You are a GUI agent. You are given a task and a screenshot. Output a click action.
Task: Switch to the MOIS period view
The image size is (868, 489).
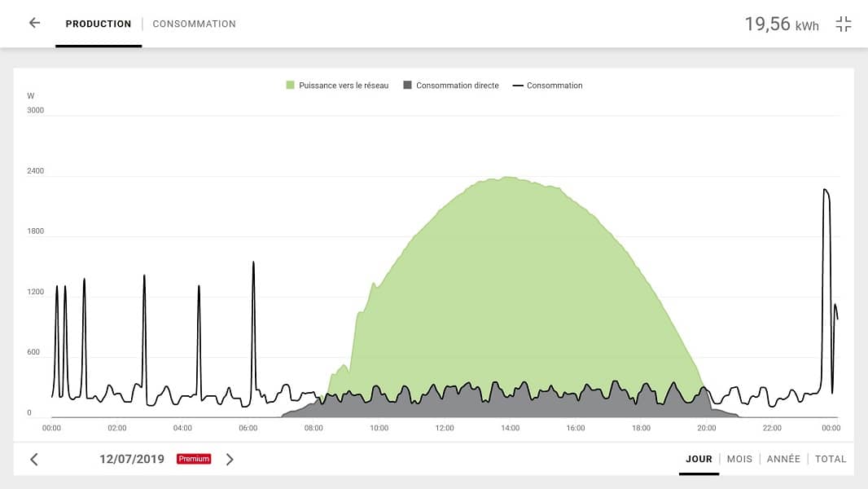pyautogui.click(x=739, y=459)
